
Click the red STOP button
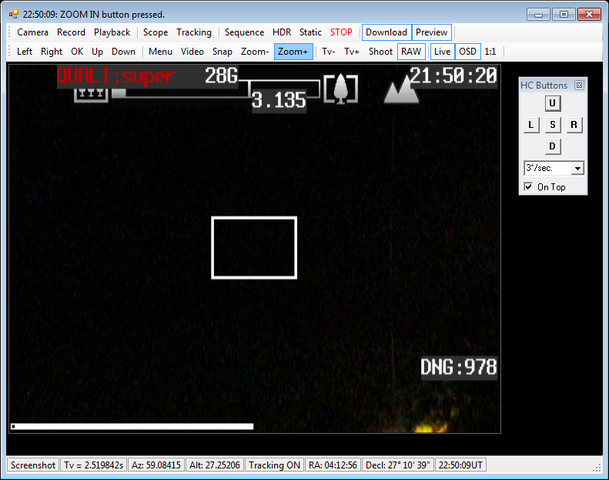click(x=341, y=32)
